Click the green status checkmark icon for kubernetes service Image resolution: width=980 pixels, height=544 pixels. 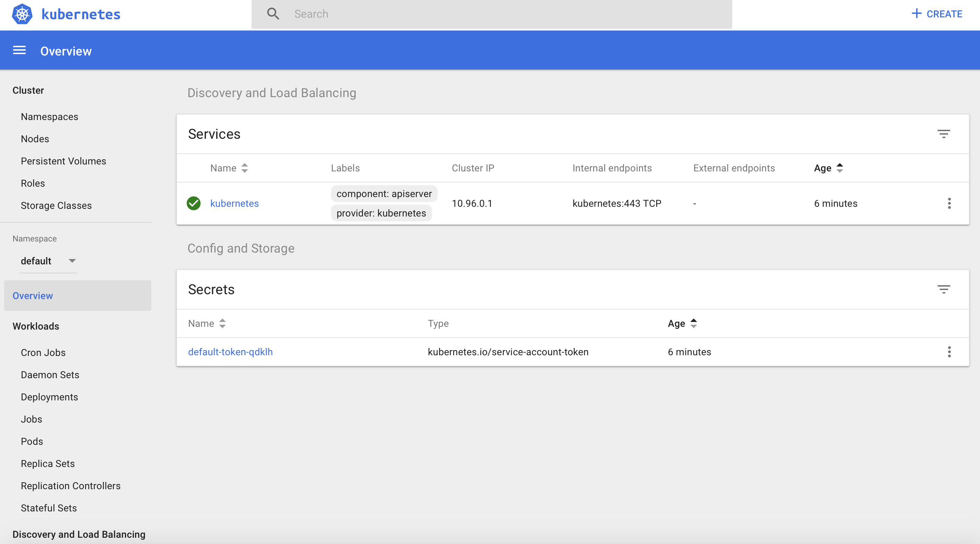pyautogui.click(x=194, y=203)
